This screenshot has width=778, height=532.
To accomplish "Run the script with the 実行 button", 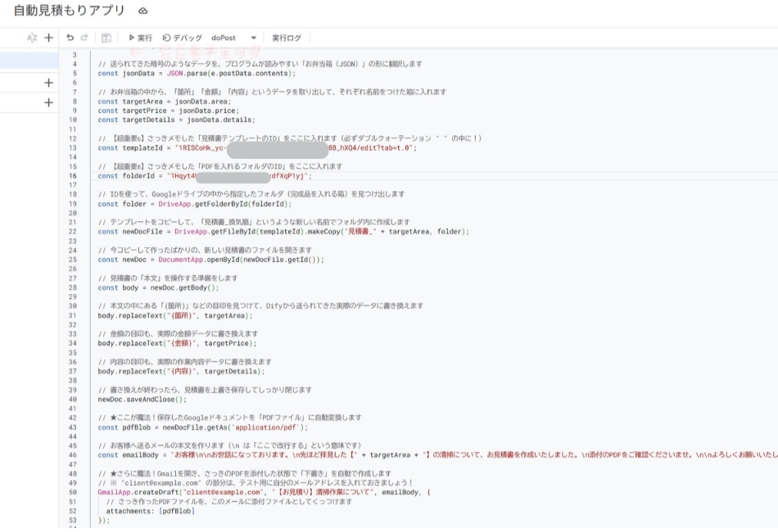I will pos(141,36).
